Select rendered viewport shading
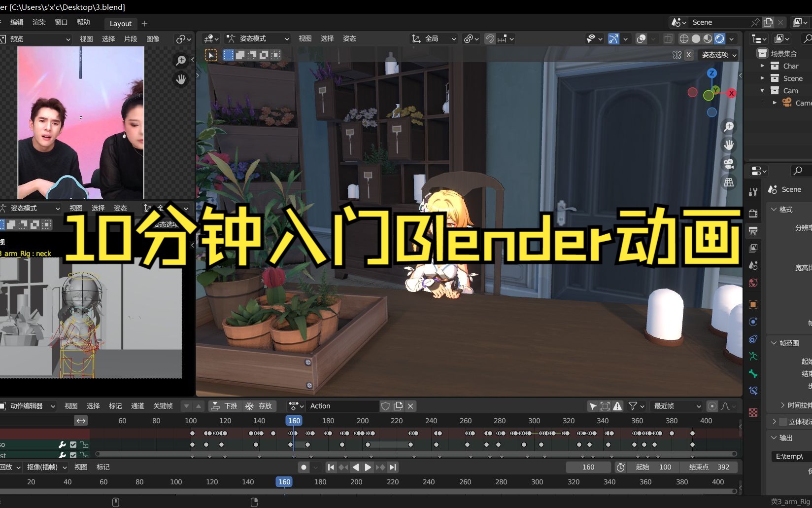Image resolution: width=812 pixels, height=508 pixels. click(x=719, y=38)
